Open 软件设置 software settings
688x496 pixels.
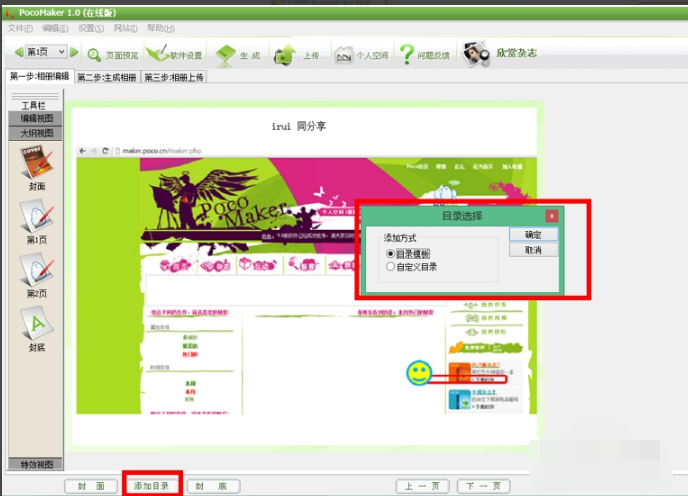pyautogui.click(x=174, y=55)
